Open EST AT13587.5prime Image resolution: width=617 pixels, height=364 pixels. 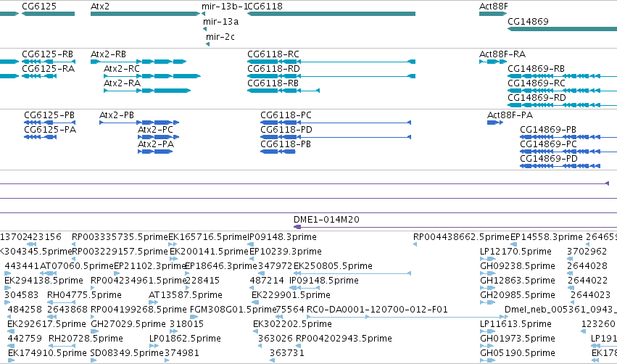tap(186, 295)
